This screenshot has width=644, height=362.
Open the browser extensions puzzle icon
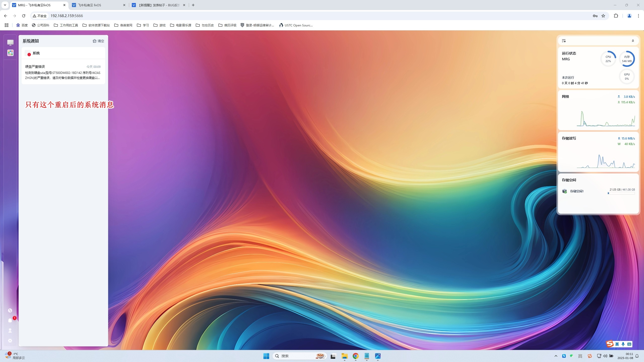(x=616, y=16)
